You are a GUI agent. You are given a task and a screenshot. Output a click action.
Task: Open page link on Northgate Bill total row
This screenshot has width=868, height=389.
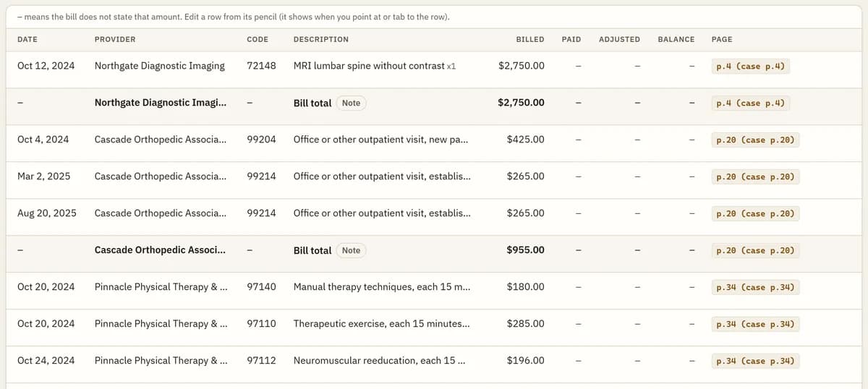750,103
